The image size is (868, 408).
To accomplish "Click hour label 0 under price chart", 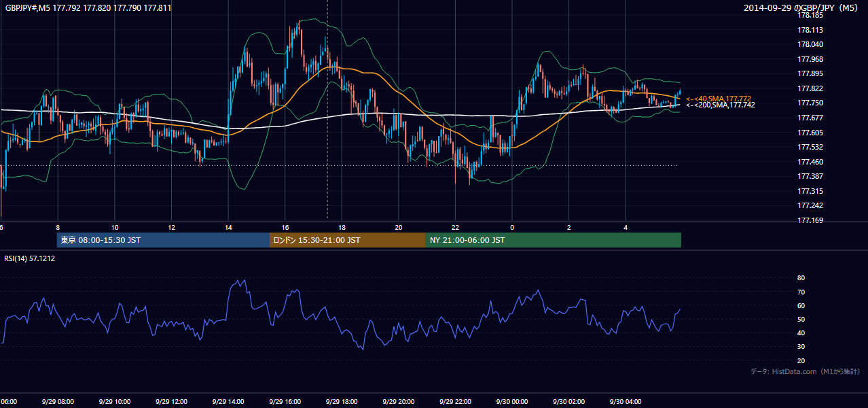I will pos(512,227).
